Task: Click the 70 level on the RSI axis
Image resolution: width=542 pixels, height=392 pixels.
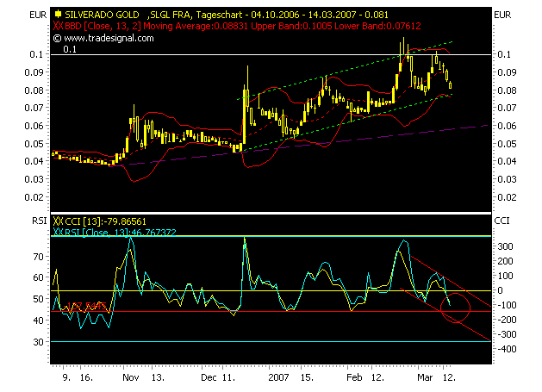Action: tap(39, 257)
